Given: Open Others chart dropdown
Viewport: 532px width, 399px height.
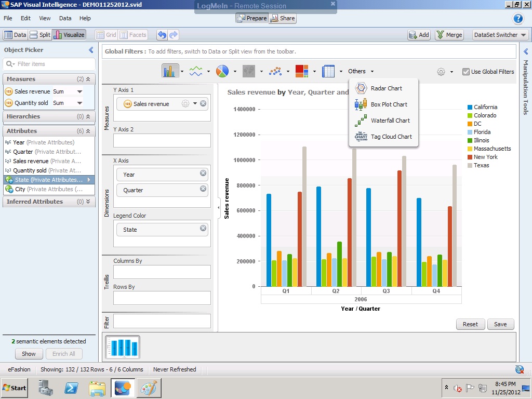Looking at the screenshot, I should pos(361,71).
